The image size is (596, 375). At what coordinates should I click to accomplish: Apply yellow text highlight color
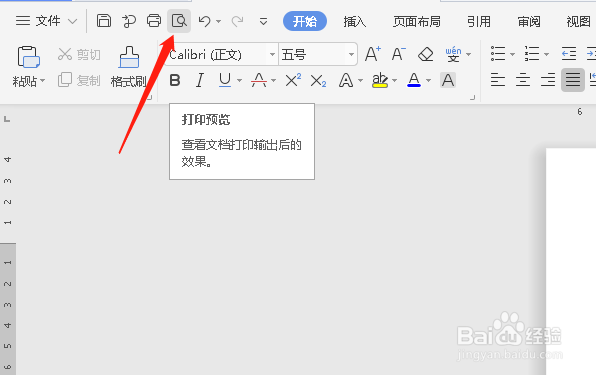click(x=380, y=81)
